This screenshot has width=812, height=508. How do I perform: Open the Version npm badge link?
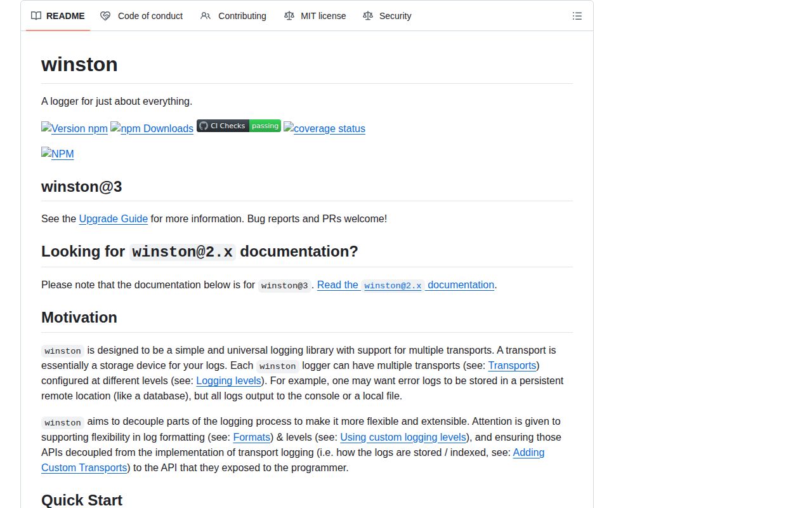coord(74,128)
